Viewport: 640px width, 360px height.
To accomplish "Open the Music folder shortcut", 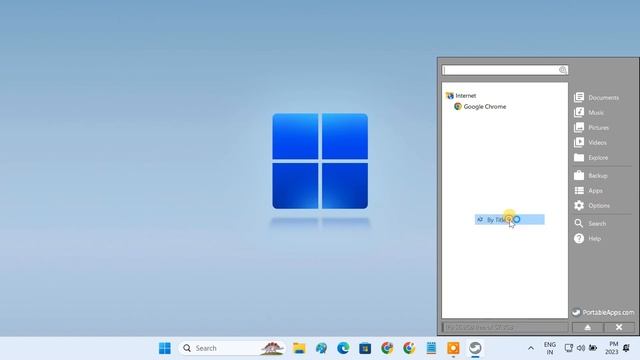I will tap(589, 112).
